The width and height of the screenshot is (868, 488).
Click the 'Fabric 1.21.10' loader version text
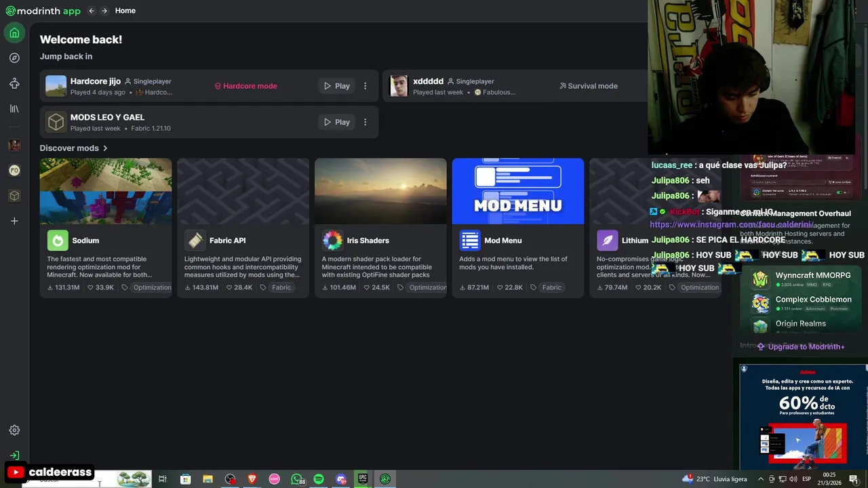(x=151, y=129)
